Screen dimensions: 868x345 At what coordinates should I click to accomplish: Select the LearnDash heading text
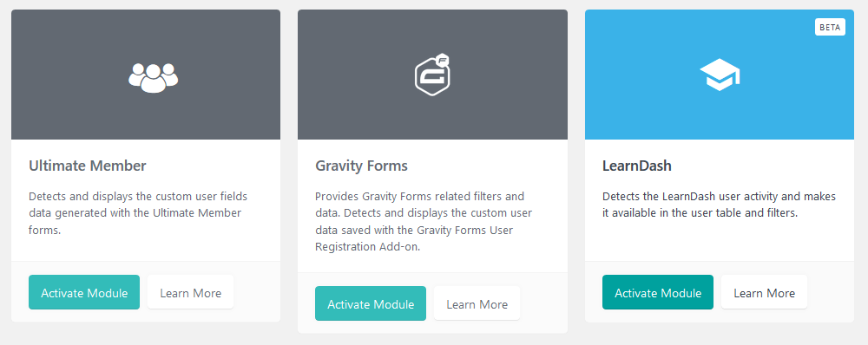tap(636, 166)
